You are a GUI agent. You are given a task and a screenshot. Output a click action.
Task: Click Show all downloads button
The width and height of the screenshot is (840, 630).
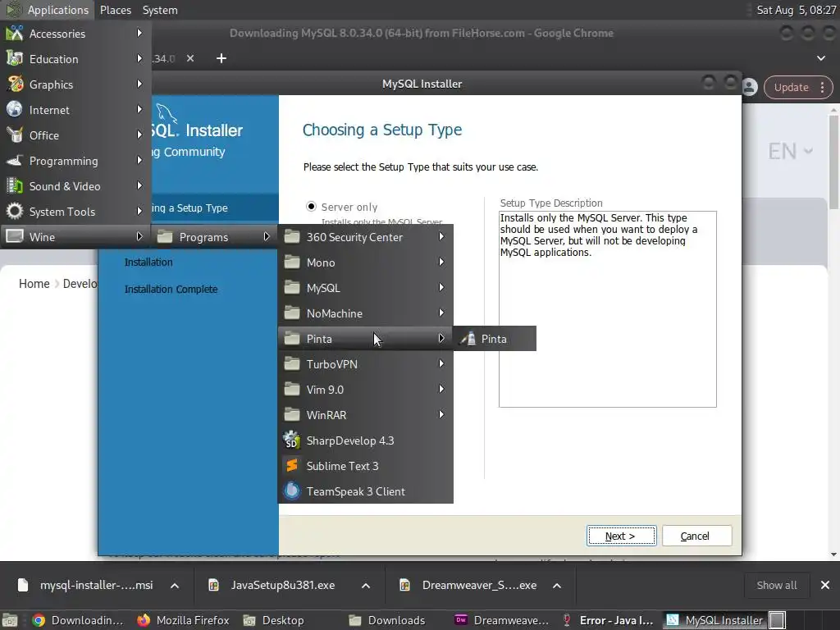click(x=776, y=585)
